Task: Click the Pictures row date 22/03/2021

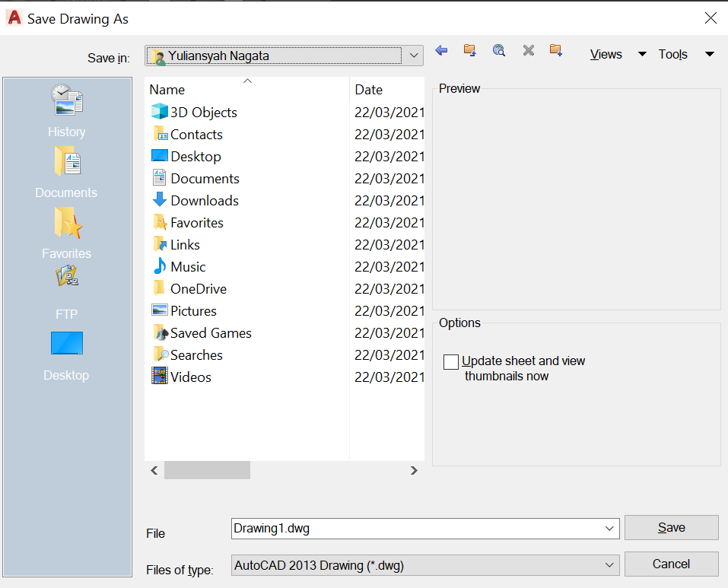Action: point(389,311)
